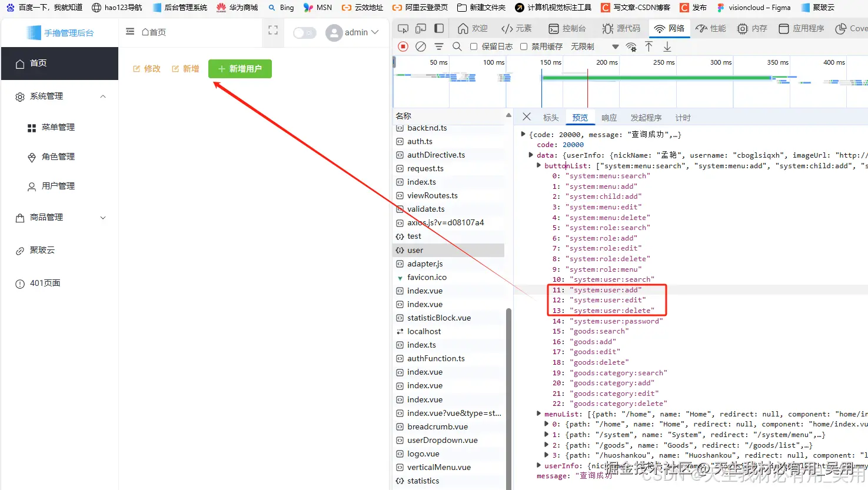Click the export HAR download icon
Viewport: 868px width, 490px height.
pos(667,46)
